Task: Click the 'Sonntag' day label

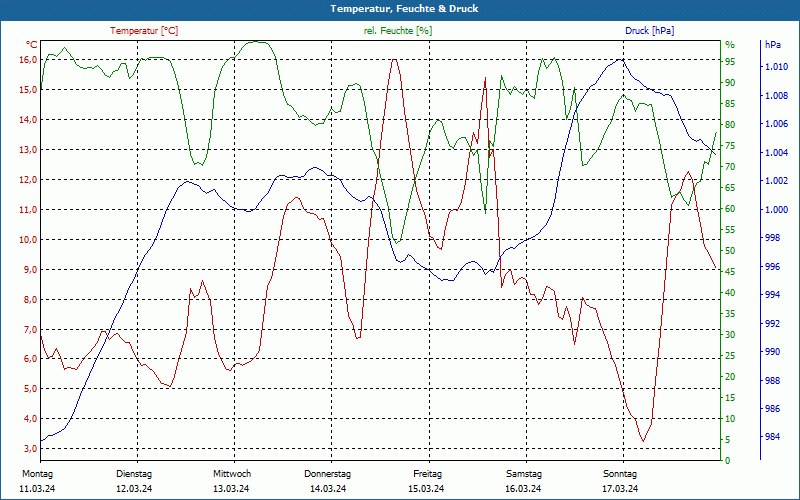Action: point(620,474)
